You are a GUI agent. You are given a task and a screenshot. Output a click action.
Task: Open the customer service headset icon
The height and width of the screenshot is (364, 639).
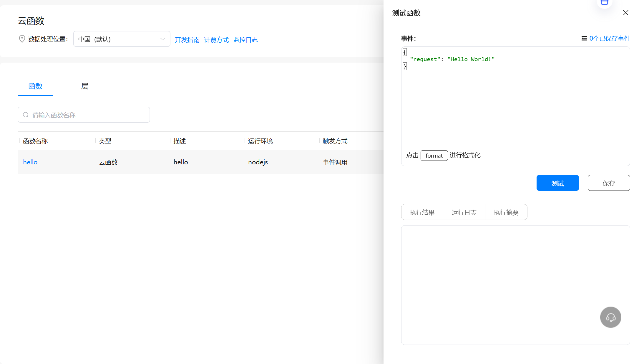click(611, 317)
